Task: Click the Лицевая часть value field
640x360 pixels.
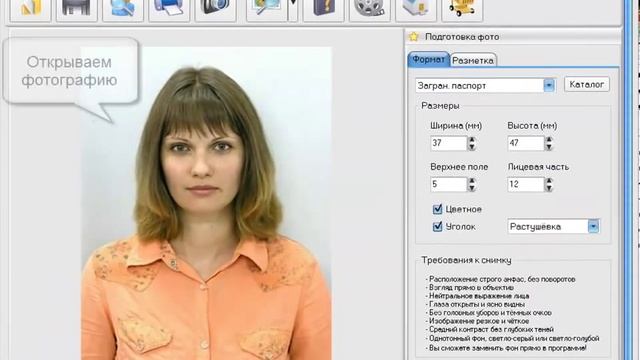Action: (526, 184)
